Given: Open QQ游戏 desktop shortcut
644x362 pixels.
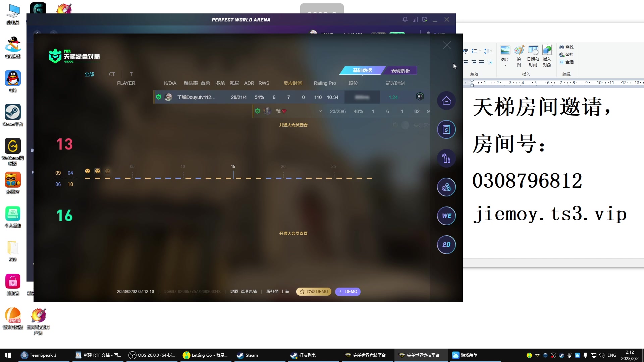Looking at the screenshot, I should [x=13, y=48].
